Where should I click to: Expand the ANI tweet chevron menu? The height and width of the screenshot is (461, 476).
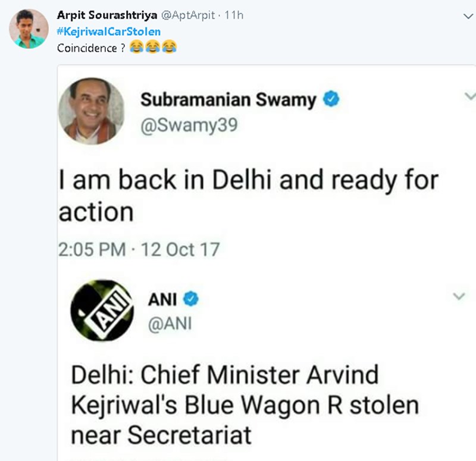[x=458, y=296]
